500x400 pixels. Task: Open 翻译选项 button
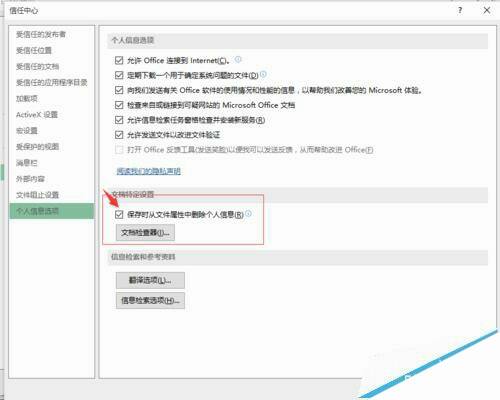150,280
